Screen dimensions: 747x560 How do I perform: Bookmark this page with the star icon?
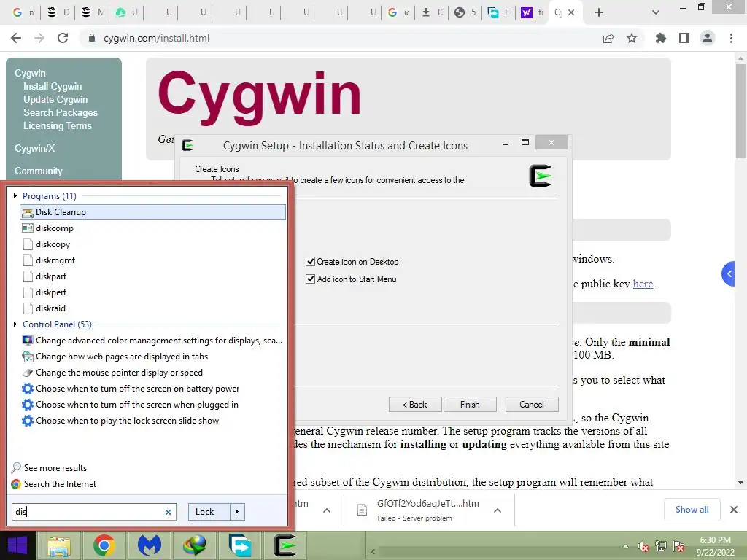(632, 38)
